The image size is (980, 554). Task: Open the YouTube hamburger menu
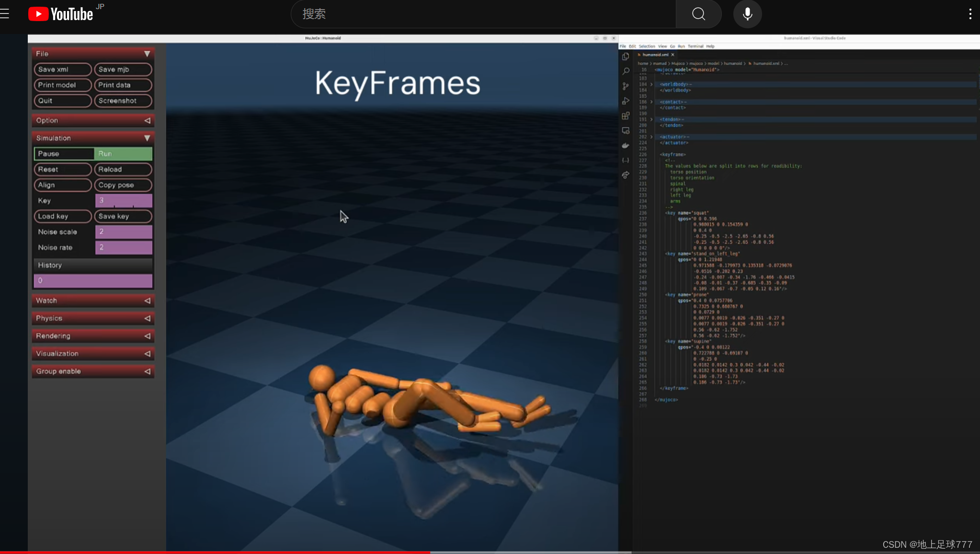tap(5, 14)
